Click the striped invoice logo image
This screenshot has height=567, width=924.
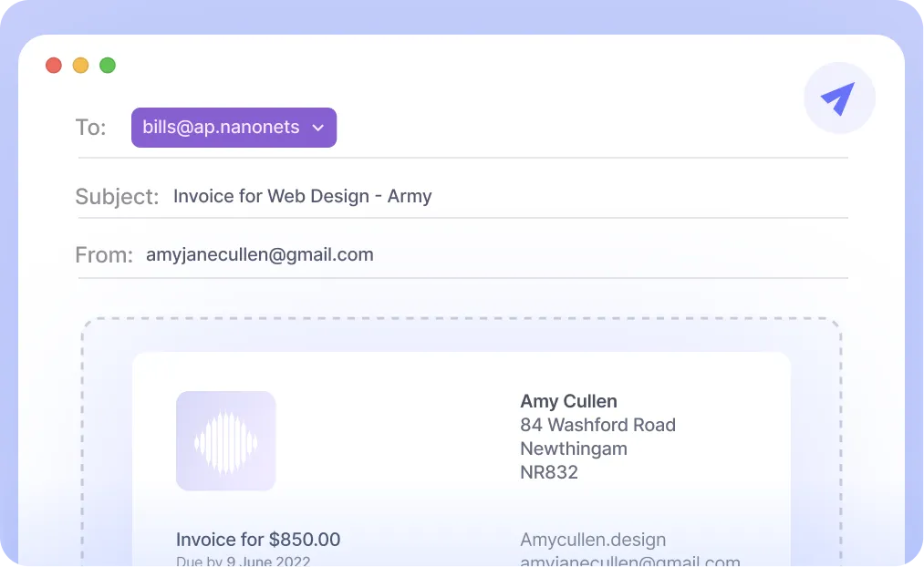click(x=225, y=441)
